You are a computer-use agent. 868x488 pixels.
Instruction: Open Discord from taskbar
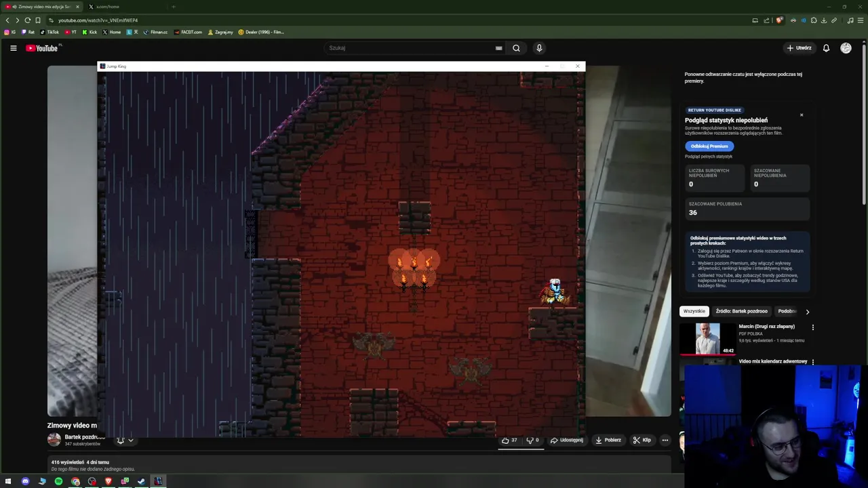(x=25, y=481)
